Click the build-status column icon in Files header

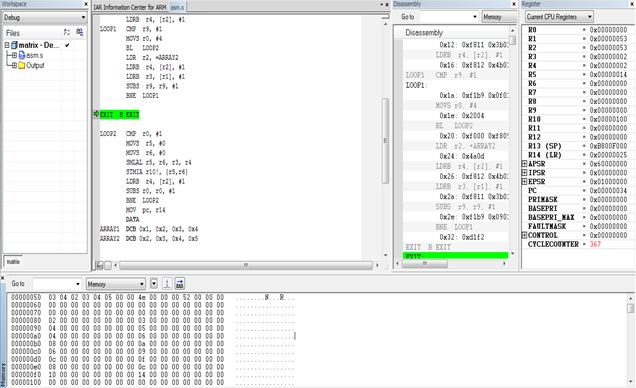[x=80, y=32]
